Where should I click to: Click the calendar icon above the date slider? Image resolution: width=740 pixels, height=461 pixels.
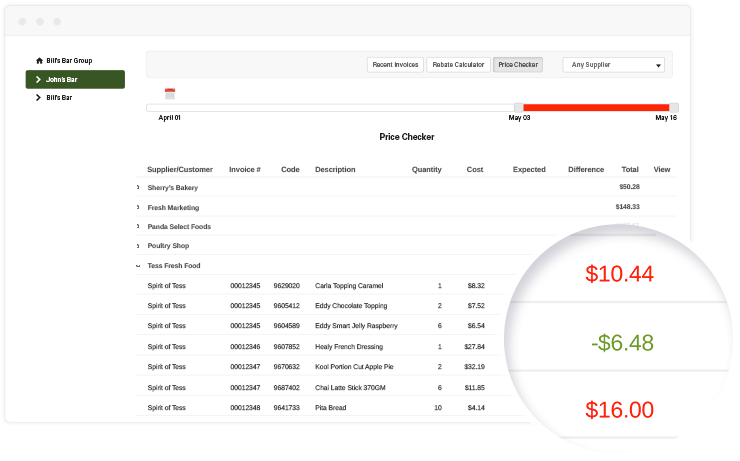170,93
